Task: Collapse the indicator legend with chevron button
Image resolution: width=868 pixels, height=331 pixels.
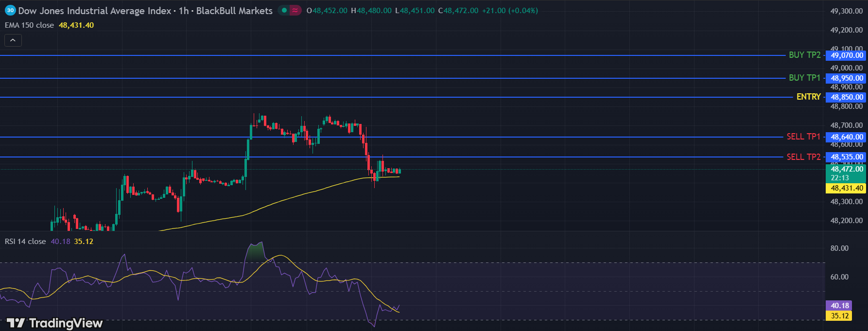Action: point(13,40)
